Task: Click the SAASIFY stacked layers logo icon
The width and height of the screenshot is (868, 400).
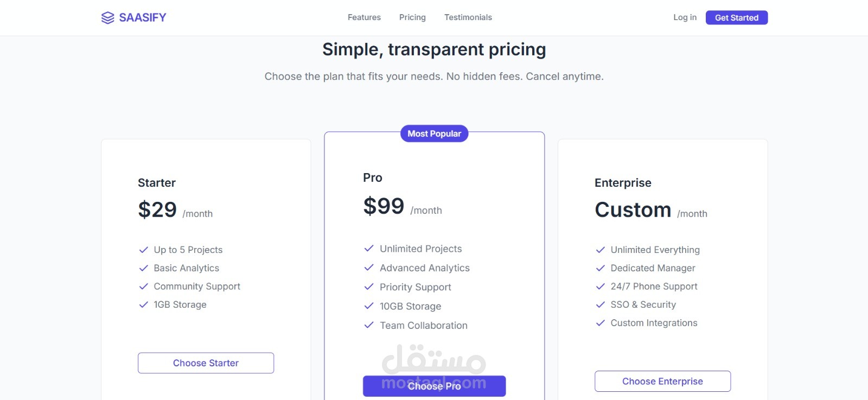Action: 107,18
